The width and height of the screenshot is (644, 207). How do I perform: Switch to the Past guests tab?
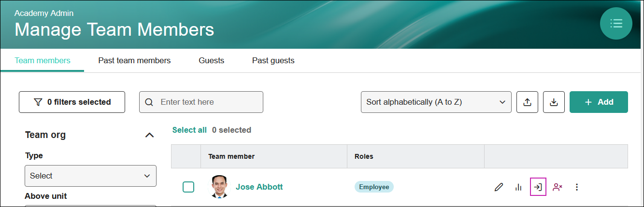coord(273,61)
